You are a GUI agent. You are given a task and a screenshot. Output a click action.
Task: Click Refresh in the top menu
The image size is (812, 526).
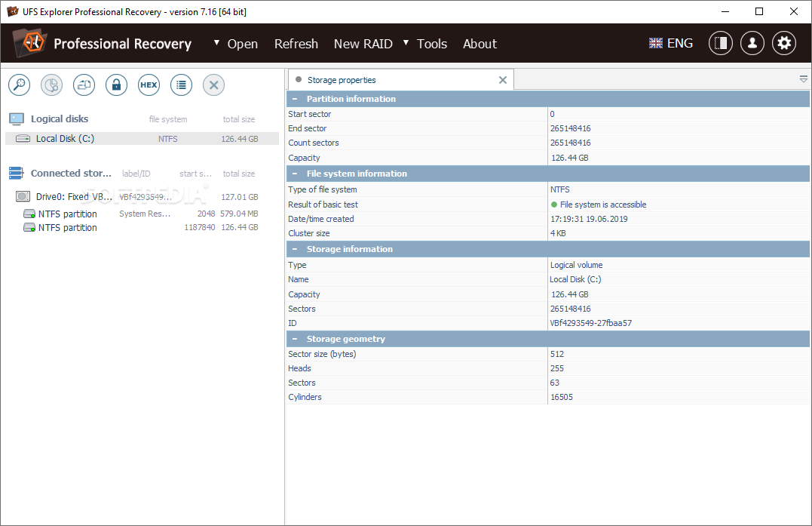(296, 44)
